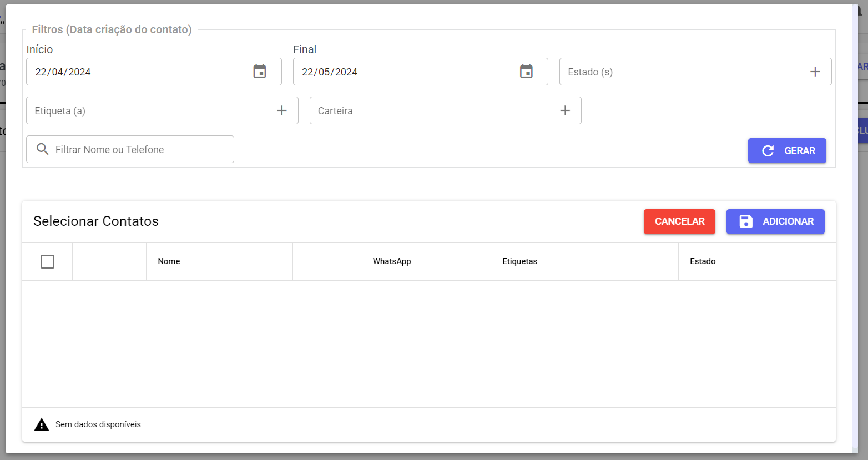868x460 pixels.
Task: Expand the Etiqueta (a) filter dropdown
Action: pos(150,110)
